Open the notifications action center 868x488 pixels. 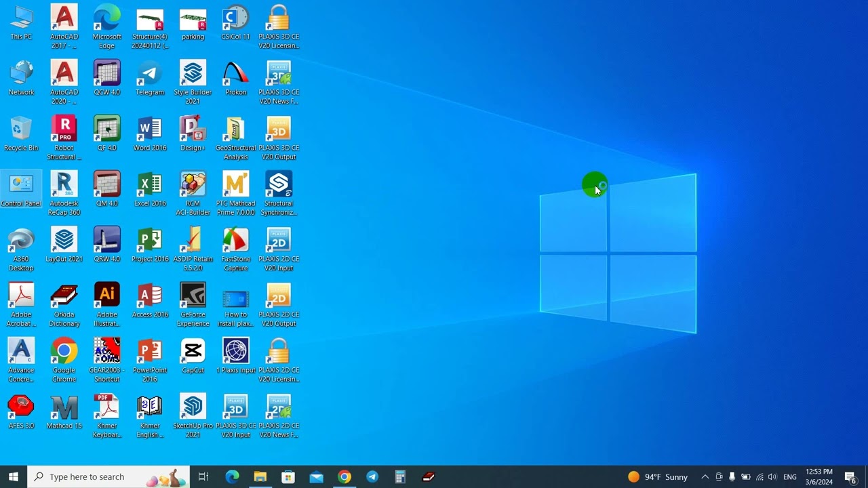[x=851, y=476]
